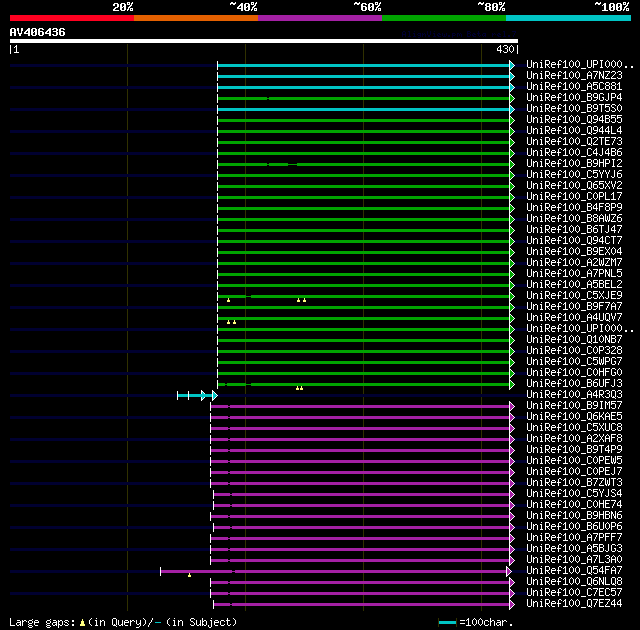Screen dimensions: 640x630
Task: Click the UniRef100_B6TJ47 label
Action: 574,230
